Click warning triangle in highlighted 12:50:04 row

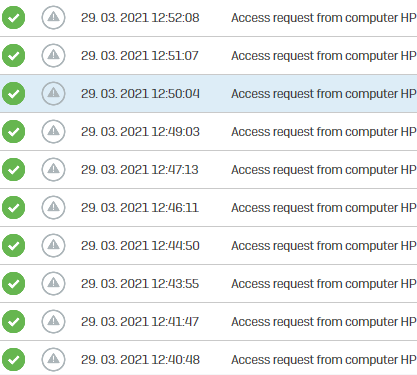pyautogui.click(x=53, y=94)
